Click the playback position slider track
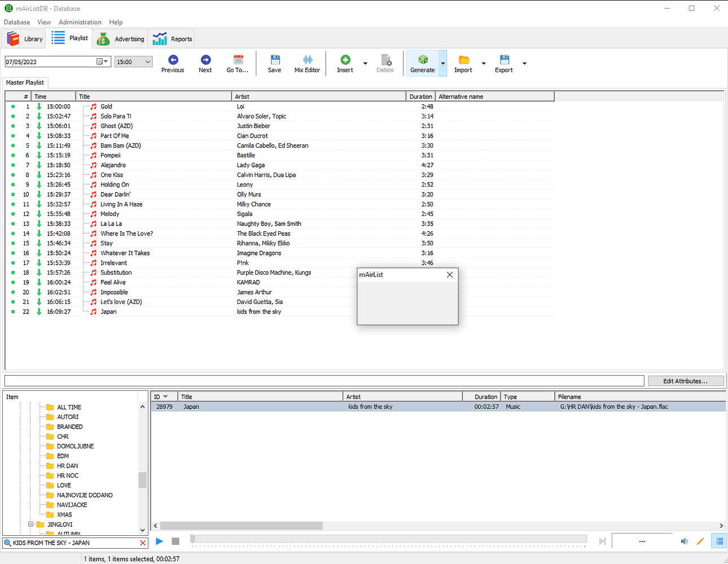728x564 pixels. click(389, 540)
